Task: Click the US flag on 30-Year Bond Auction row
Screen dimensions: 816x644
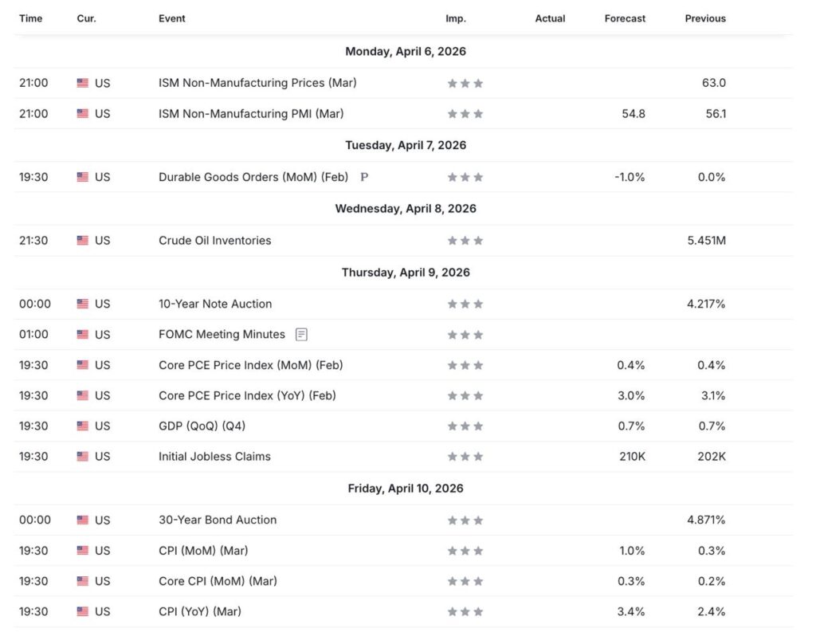Action: click(x=83, y=520)
